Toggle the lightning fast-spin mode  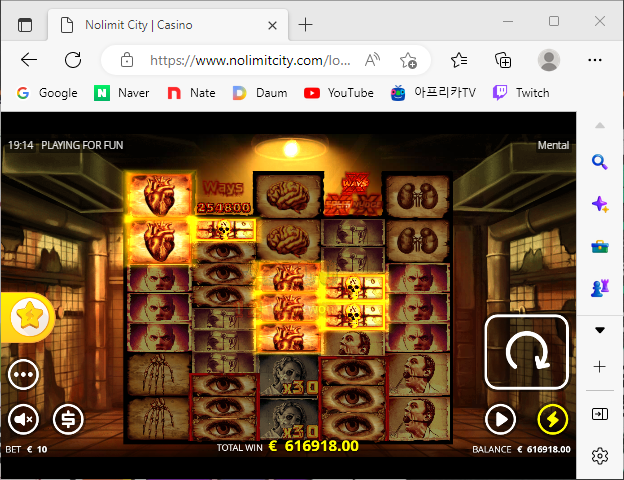point(552,419)
